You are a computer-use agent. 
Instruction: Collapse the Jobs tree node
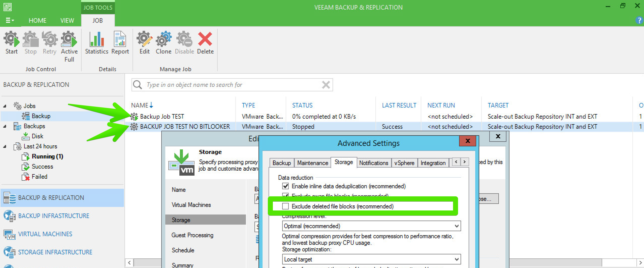pyautogui.click(x=5, y=106)
